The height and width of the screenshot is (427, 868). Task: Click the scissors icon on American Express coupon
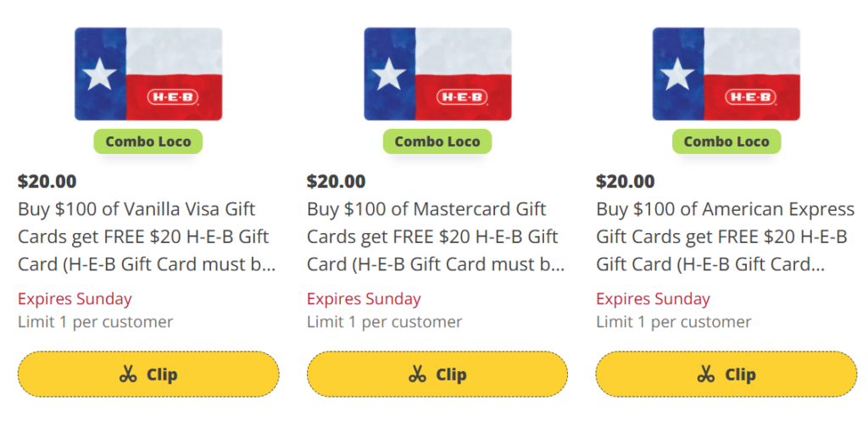[x=706, y=374]
